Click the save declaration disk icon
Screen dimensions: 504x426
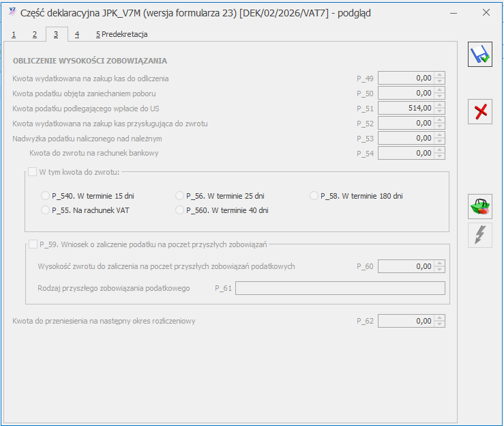479,54
